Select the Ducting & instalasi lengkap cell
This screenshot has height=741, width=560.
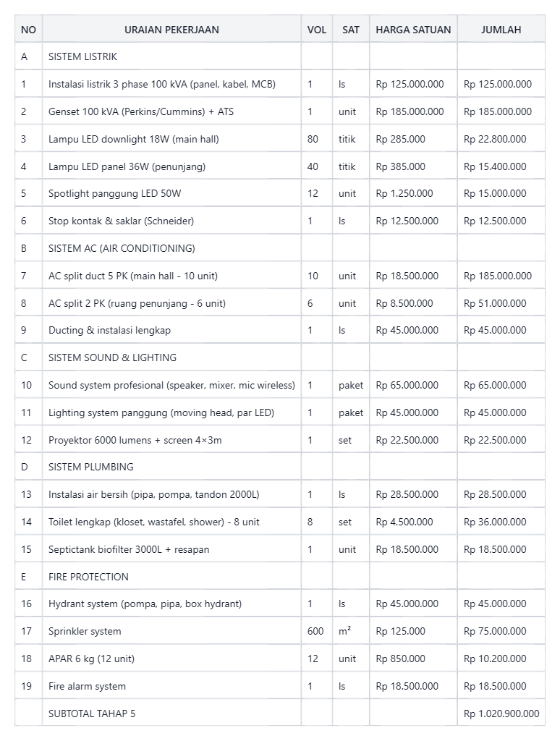[x=171, y=330]
